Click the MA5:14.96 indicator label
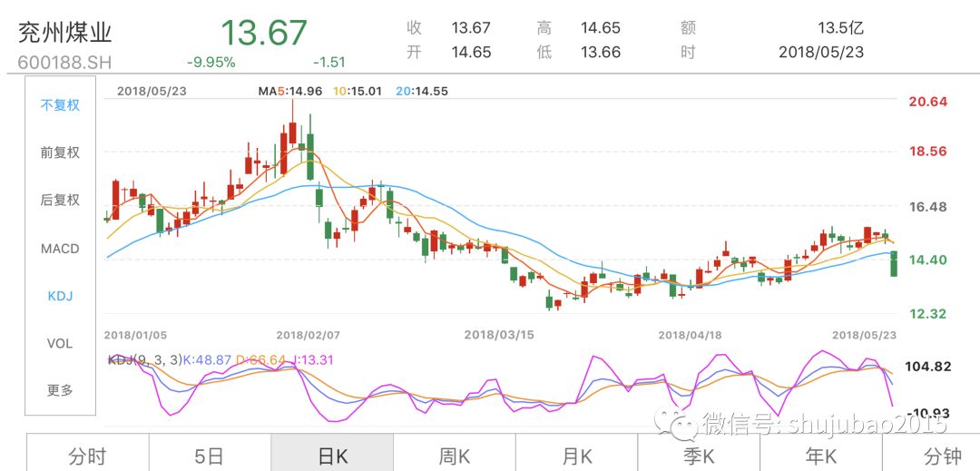This screenshot has height=471, width=980. 290,91
